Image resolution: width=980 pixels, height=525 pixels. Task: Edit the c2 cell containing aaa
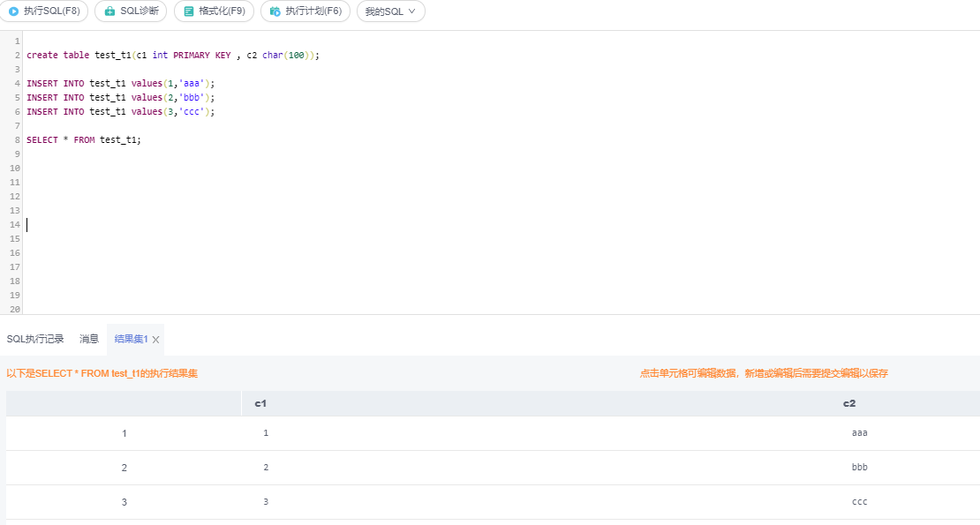pos(859,432)
